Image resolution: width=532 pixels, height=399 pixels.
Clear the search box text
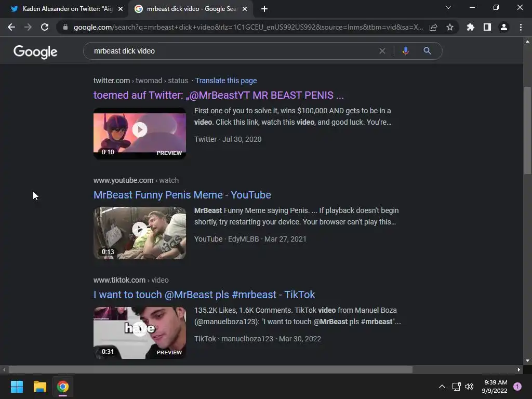[x=382, y=51]
